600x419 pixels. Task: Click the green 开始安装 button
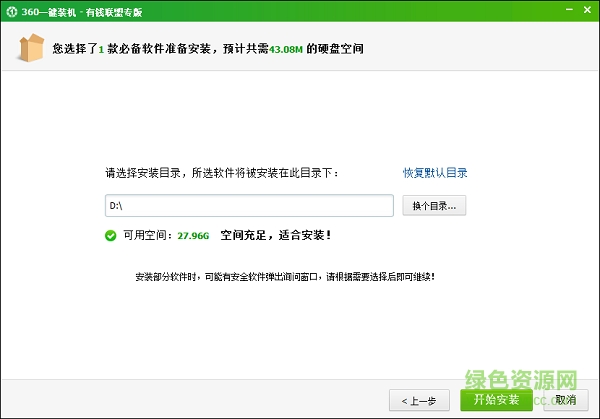click(x=495, y=400)
